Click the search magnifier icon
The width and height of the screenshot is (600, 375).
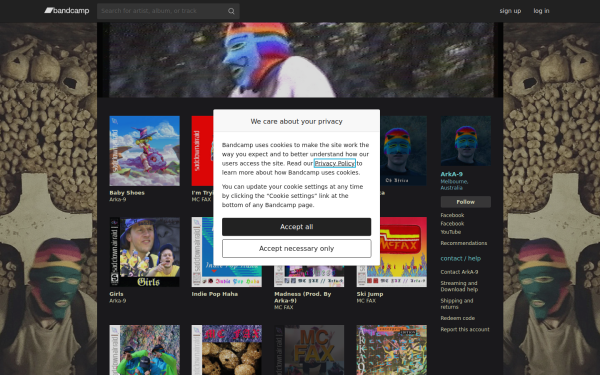click(231, 11)
